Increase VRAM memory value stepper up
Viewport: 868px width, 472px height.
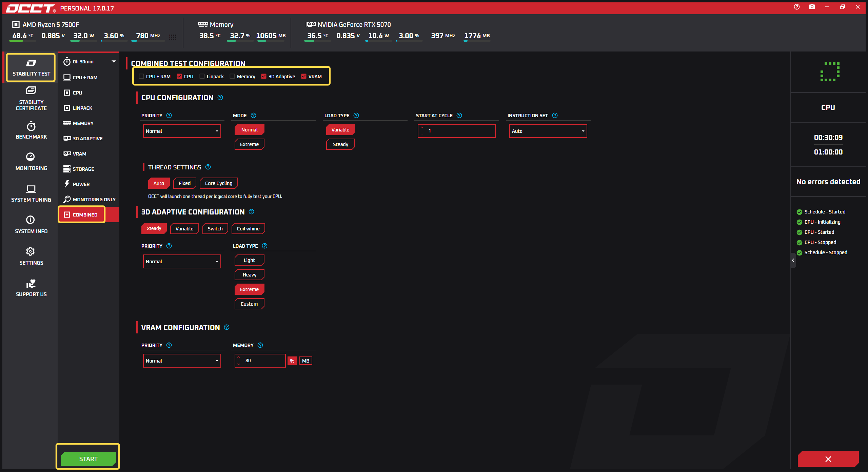[x=239, y=357]
